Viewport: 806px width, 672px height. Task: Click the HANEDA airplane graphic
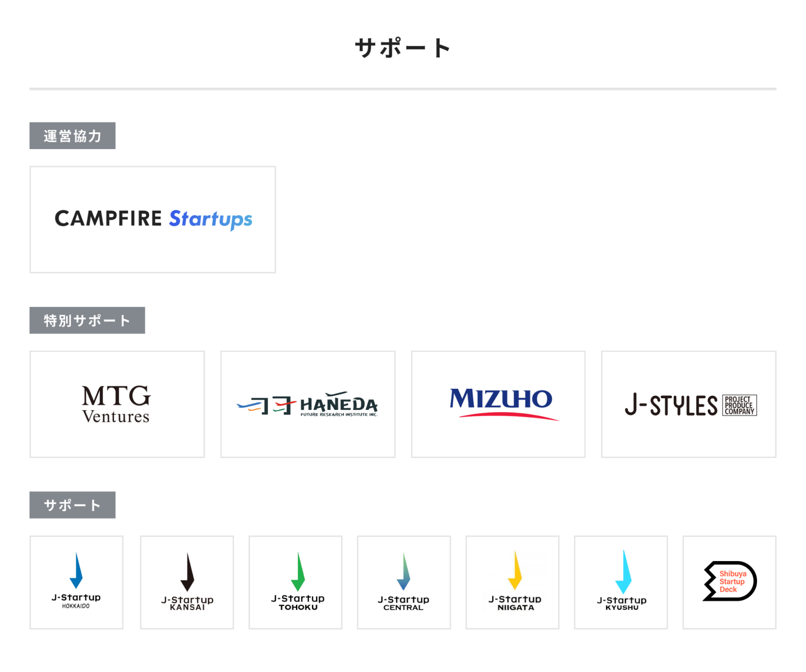tap(266, 405)
